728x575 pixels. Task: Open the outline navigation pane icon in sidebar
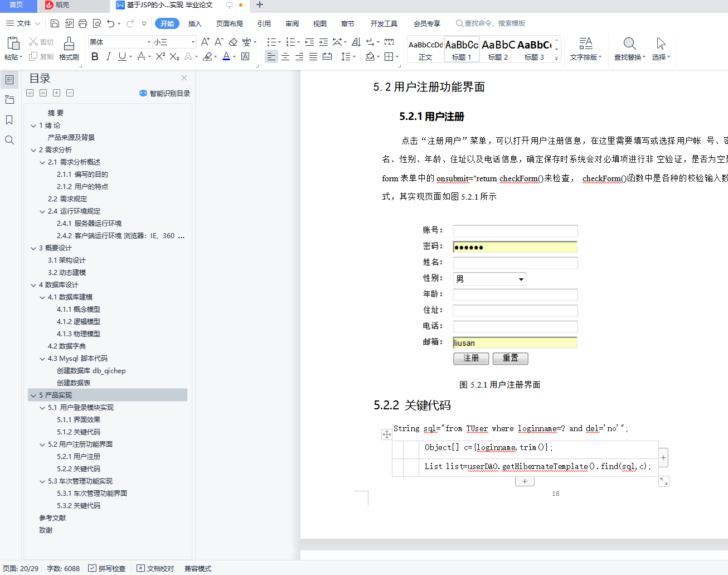click(9, 80)
